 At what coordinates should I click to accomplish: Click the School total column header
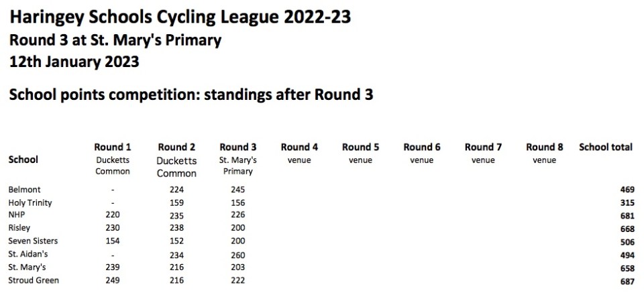coord(606,147)
